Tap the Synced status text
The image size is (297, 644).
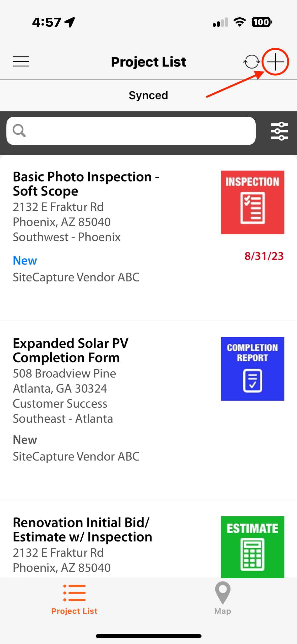click(x=148, y=95)
